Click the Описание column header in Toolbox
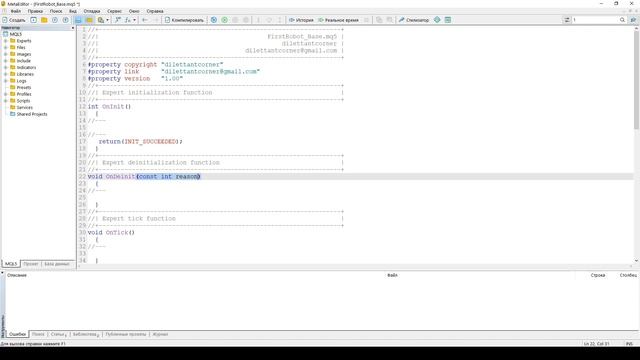Screen dimensions: 640x360 coord(17,275)
